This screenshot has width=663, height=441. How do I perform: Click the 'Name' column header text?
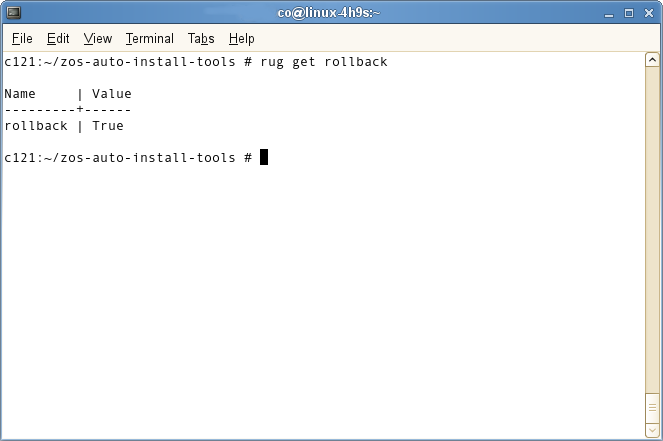click(20, 94)
